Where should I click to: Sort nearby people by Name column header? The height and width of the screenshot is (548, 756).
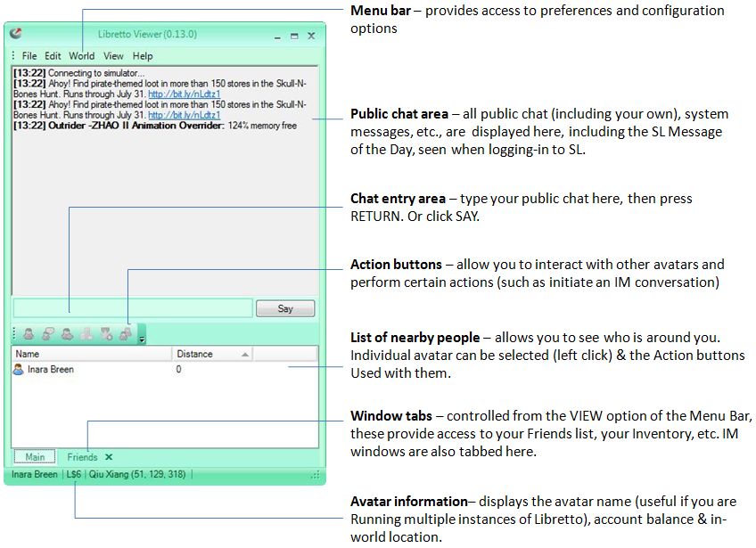coord(91,354)
